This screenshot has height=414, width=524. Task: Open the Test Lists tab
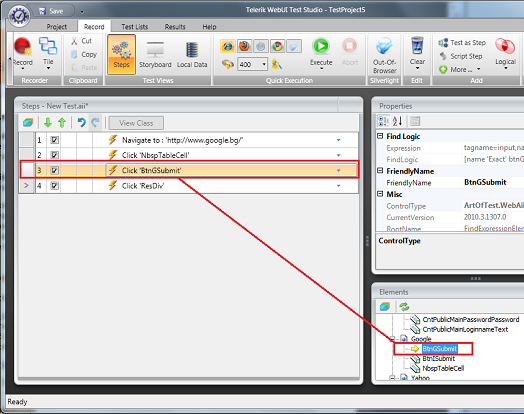click(x=135, y=27)
